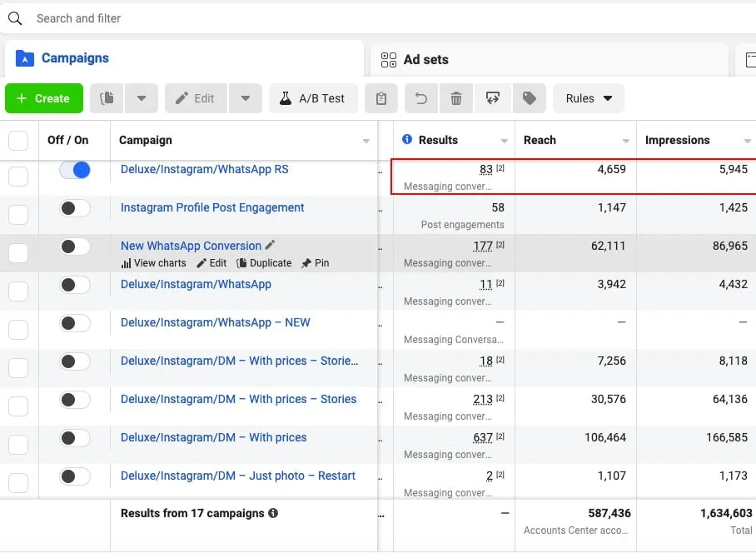The image size is (756, 553).
Task: Tick checkbox for Deluxe/Instagram/WhatsApp RS row
Action: click(x=18, y=176)
